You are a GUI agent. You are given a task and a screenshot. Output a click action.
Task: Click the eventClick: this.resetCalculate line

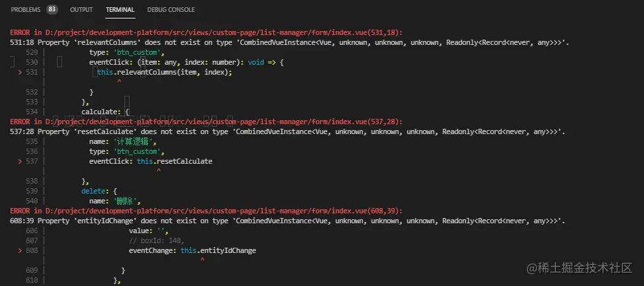tap(151, 161)
